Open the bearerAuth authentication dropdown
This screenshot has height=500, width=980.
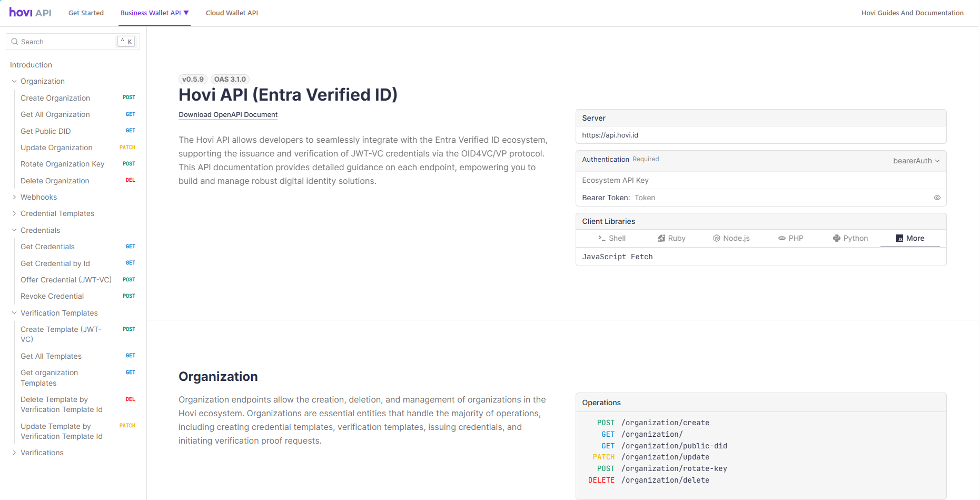coord(916,161)
